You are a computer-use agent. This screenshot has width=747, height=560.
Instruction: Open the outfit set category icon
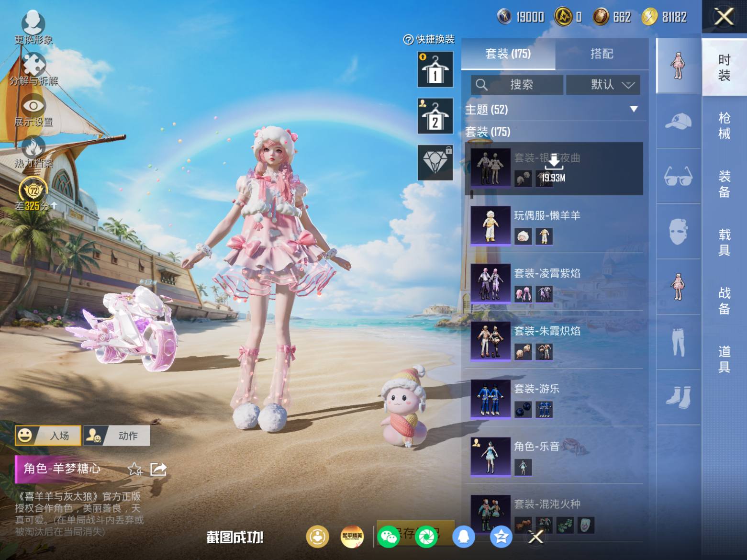(678, 66)
